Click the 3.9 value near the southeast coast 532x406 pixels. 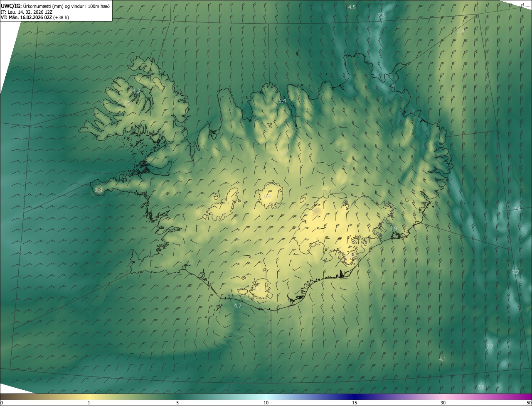click(x=393, y=228)
